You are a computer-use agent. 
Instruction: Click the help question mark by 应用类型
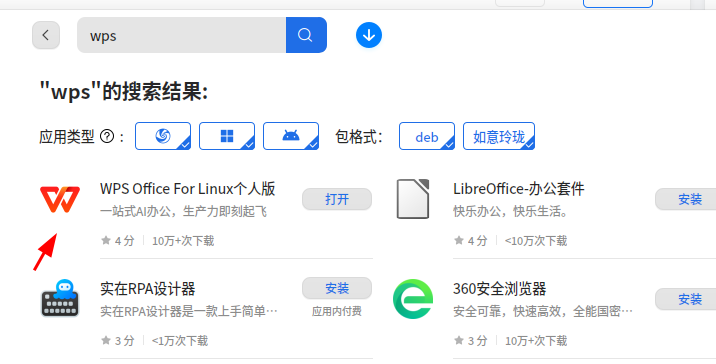point(106,136)
